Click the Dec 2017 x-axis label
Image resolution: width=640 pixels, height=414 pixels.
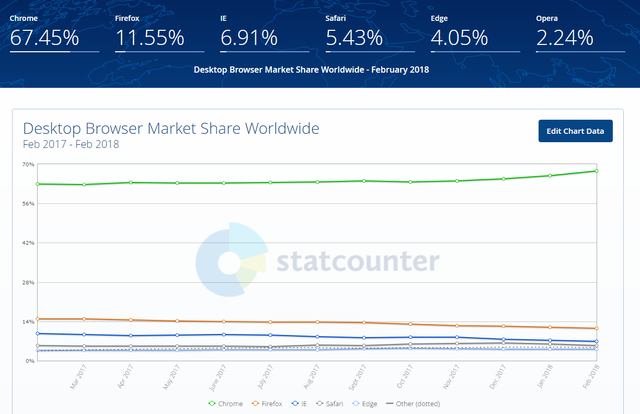click(498, 377)
